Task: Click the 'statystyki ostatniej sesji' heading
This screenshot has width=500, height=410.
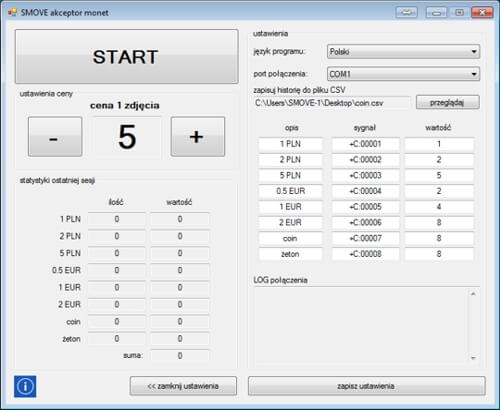Action: coord(57,181)
